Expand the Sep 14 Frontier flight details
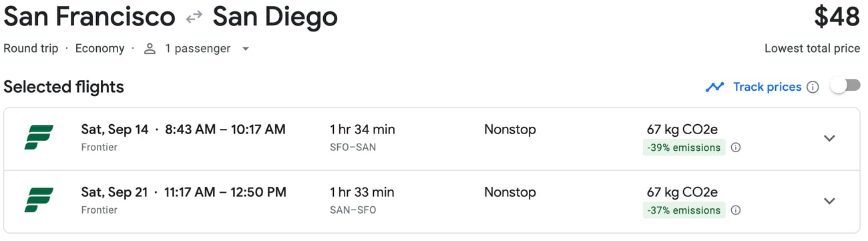The image size is (868, 241). 829,138
